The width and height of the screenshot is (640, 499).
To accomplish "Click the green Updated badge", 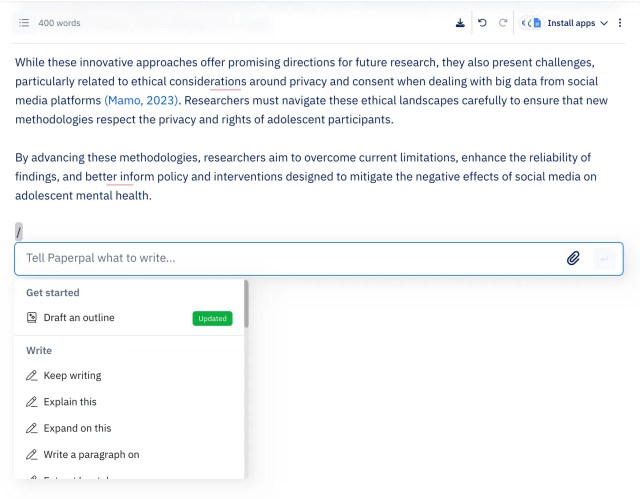I will click(x=212, y=318).
